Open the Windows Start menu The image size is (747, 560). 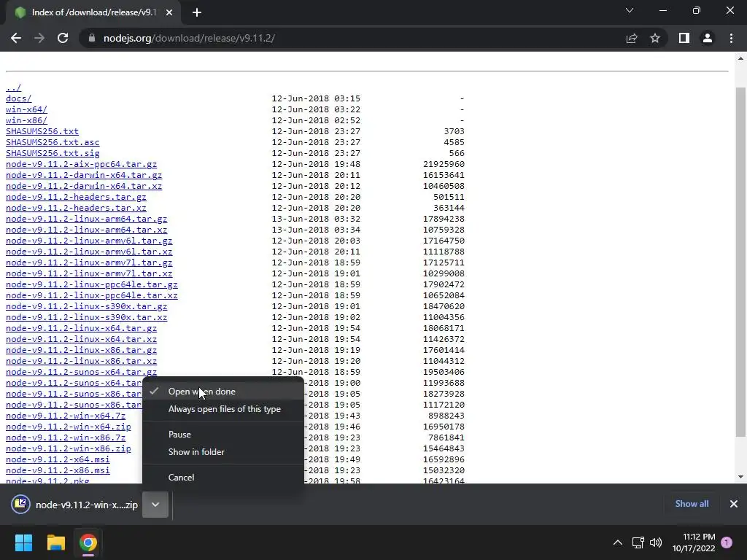pyautogui.click(x=23, y=542)
